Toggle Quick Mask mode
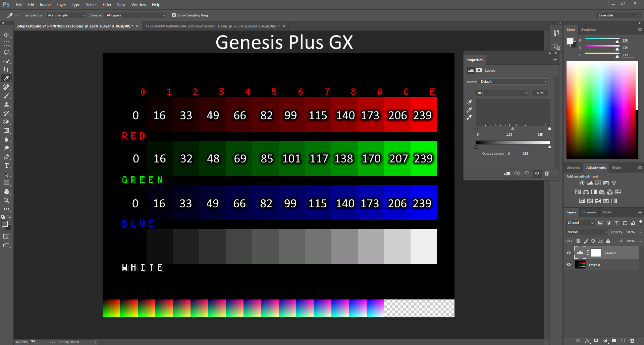644x345 pixels. click(6, 236)
